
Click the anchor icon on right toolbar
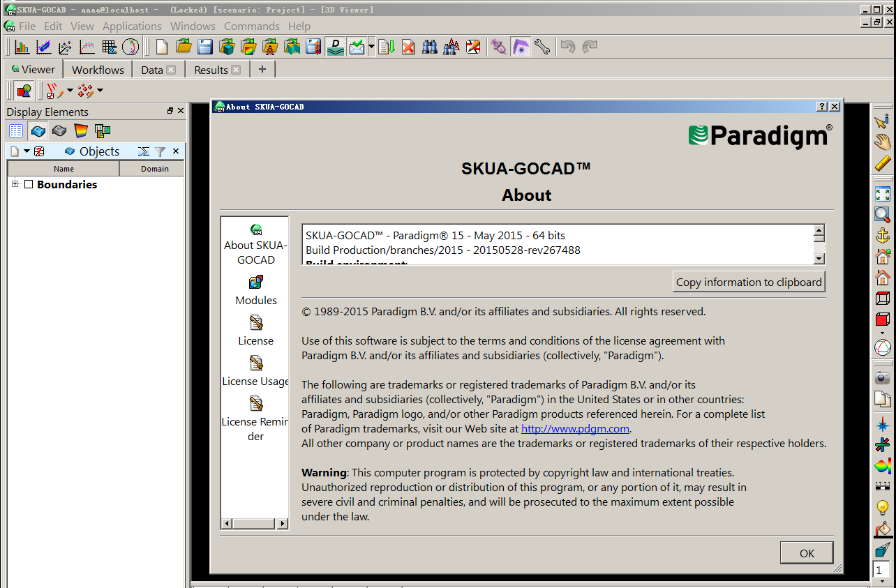pos(883,236)
